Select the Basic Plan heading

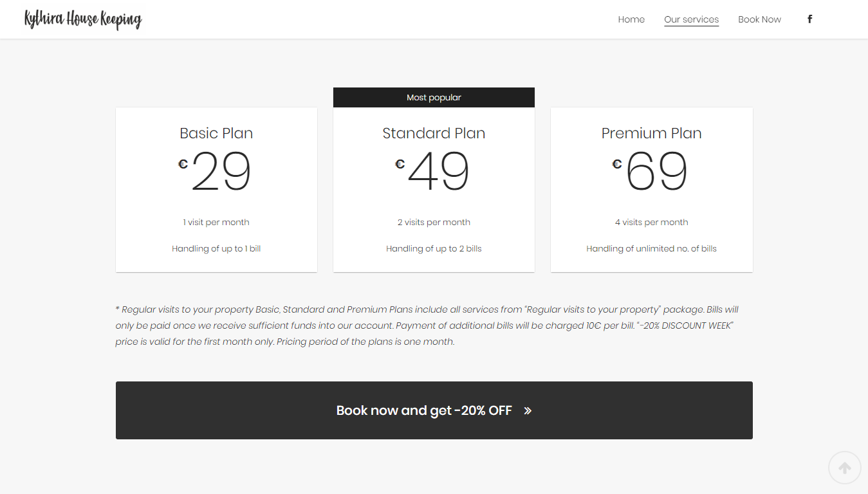pos(216,133)
